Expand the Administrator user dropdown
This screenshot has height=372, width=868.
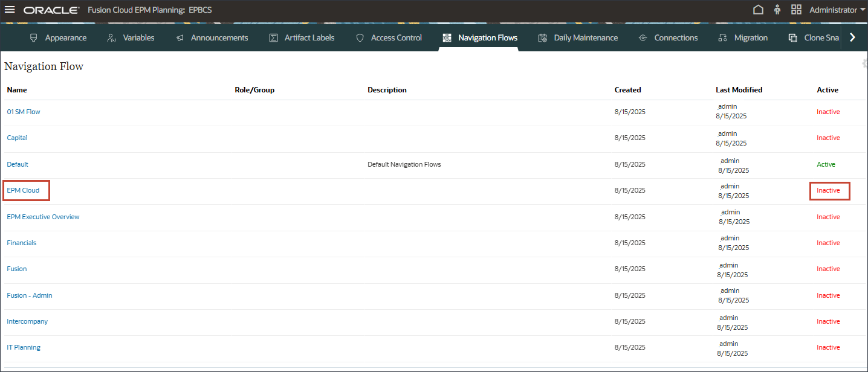pos(837,10)
